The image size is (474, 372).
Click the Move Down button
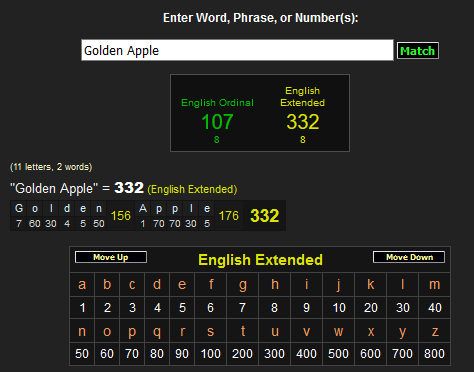[x=409, y=257]
